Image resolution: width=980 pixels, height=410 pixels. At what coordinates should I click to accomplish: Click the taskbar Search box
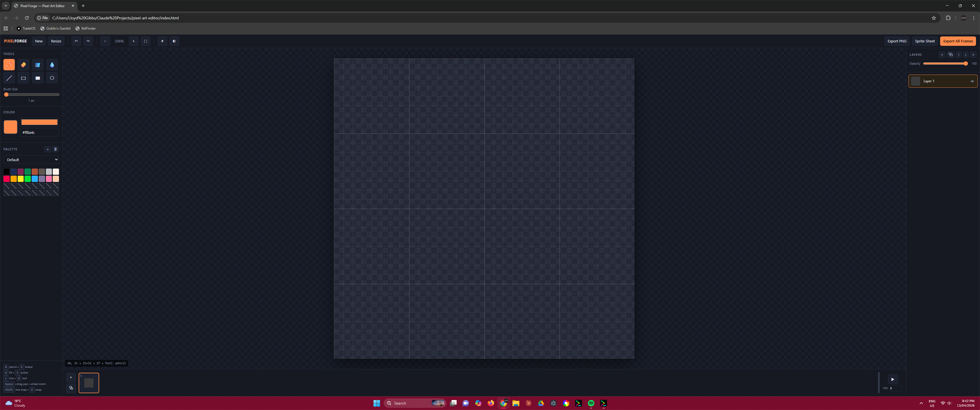click(x=415, y=403)
